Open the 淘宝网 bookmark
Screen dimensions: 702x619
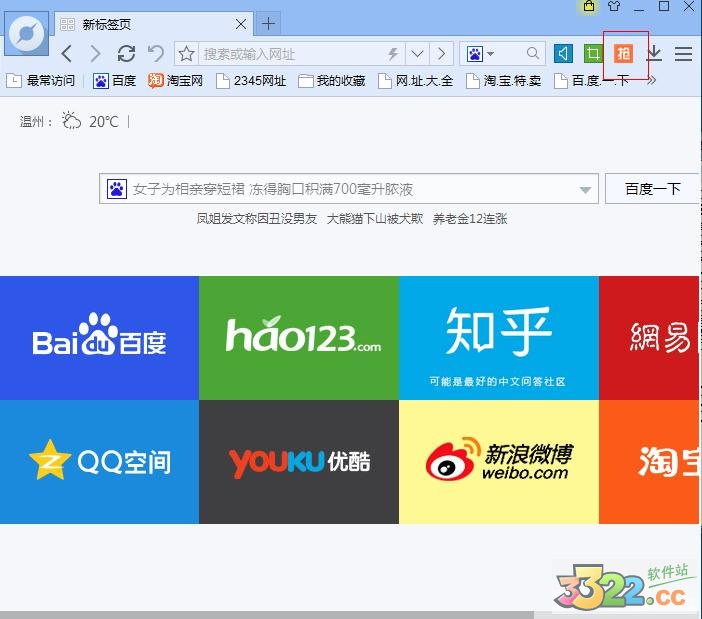coord(175,81)
